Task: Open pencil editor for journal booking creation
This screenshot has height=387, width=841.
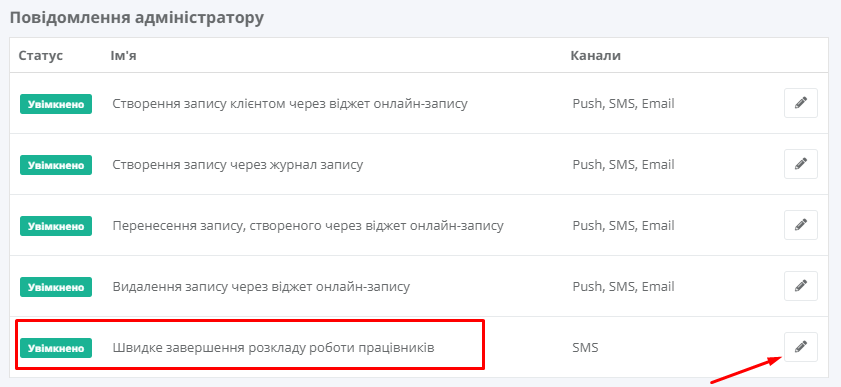Action: (801, 164)
